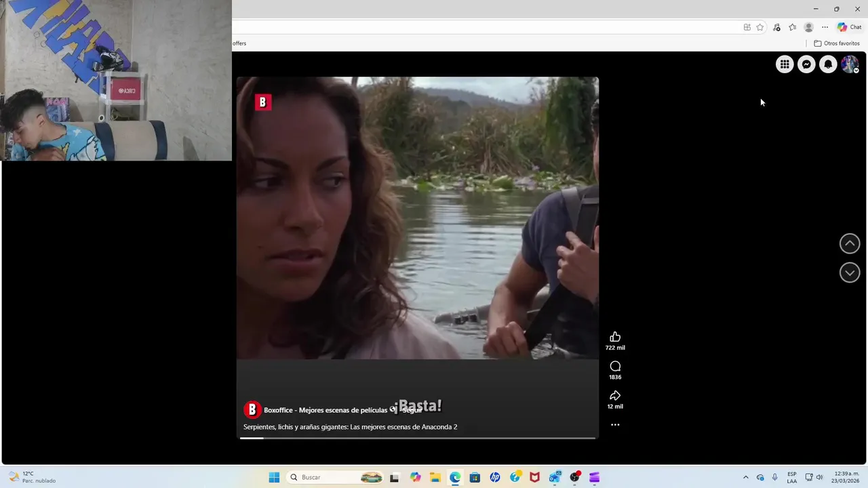This screenshot has height=488, width=868.
Task: Click the Anaconda 2 reel video frame
Action: pos(418,218)
